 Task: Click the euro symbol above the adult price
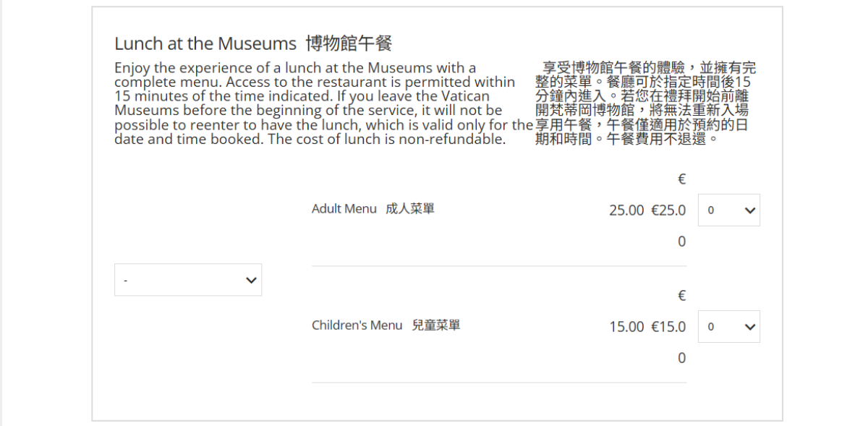click(681, 179)
